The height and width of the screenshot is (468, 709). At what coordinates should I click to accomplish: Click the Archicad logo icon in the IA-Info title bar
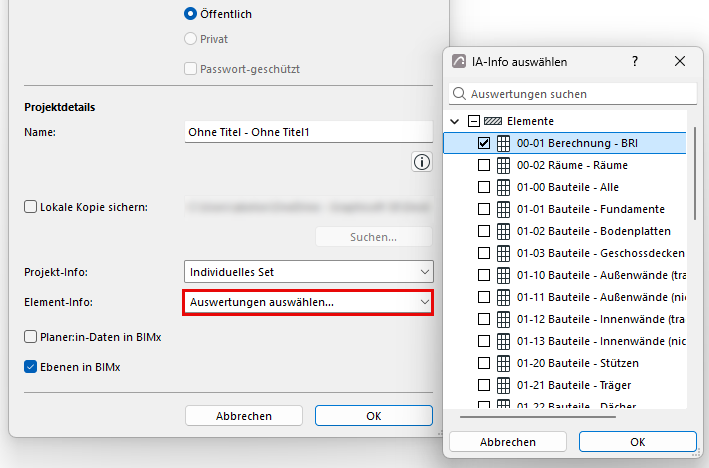(x=459, y=61)
